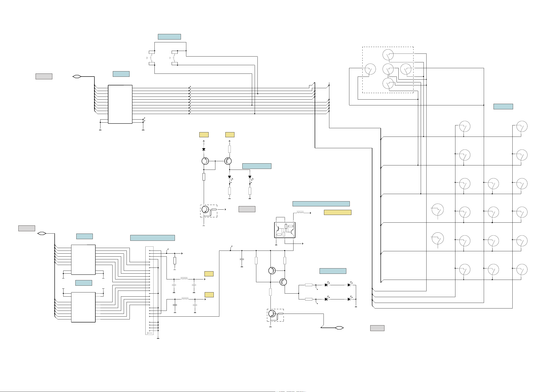Select the inductor coil beside the wide yellow label
Viewport: 554px width, 392px height.
click(300, 212)
